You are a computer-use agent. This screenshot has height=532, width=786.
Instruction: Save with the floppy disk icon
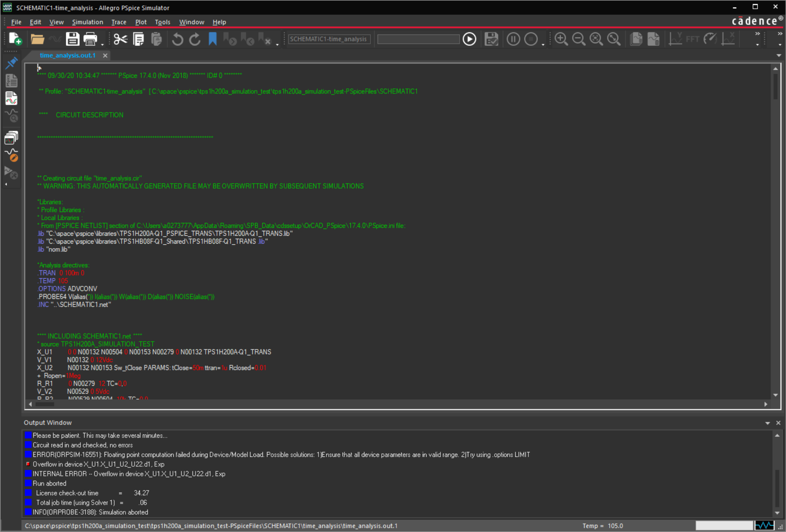72,39
